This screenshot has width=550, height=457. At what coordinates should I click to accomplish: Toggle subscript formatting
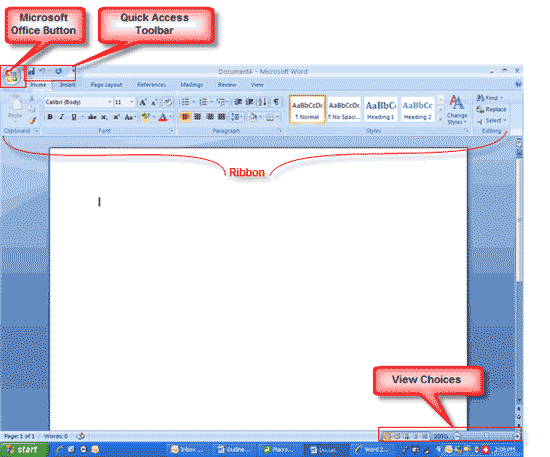click(104, 117)
